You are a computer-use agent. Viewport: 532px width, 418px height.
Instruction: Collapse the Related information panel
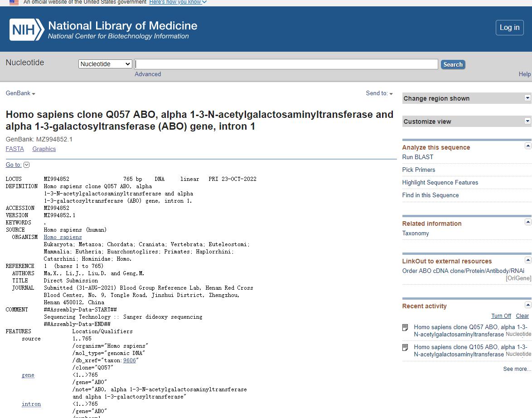[x=527, y=222]
